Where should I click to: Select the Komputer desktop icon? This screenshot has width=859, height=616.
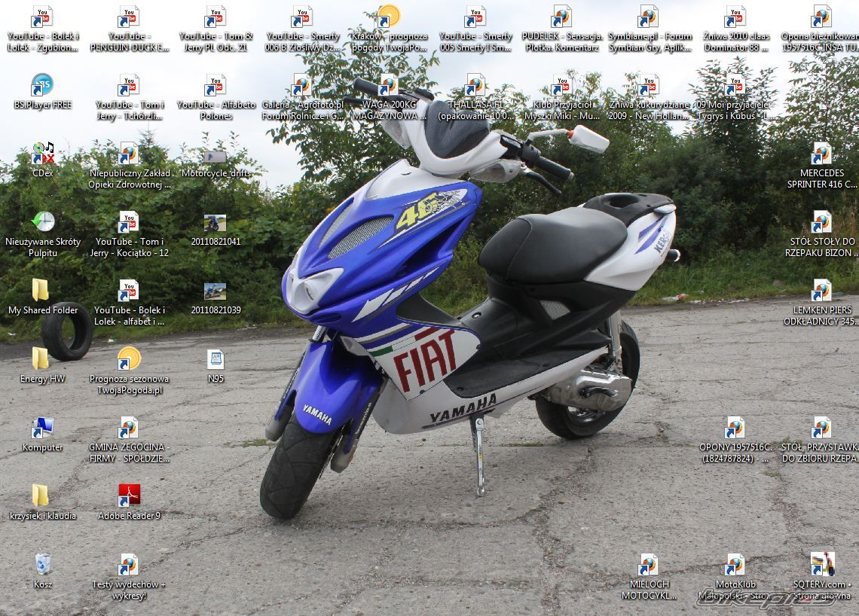[42, 428]
